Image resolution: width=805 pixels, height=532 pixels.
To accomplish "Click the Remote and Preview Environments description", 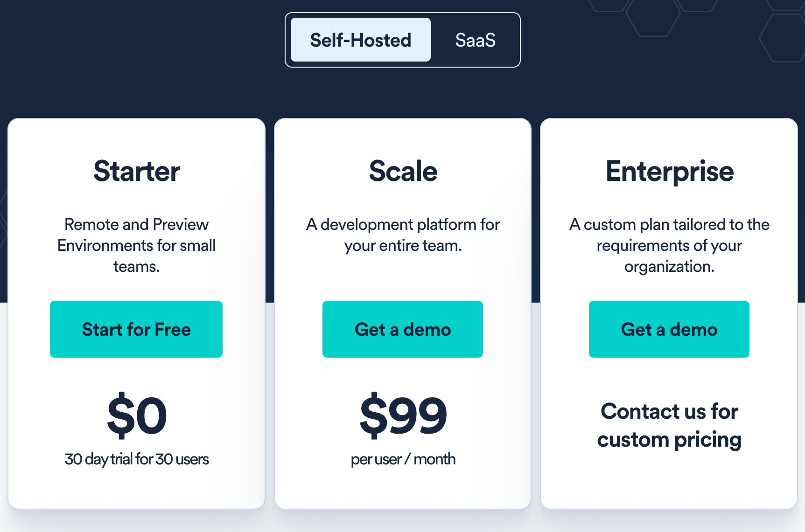I will click(x=136, y=245).
